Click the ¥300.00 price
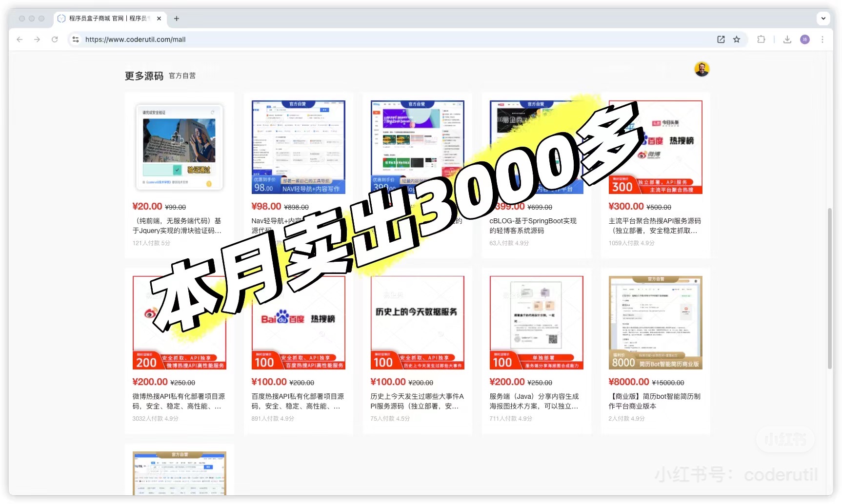 (626, 206)
